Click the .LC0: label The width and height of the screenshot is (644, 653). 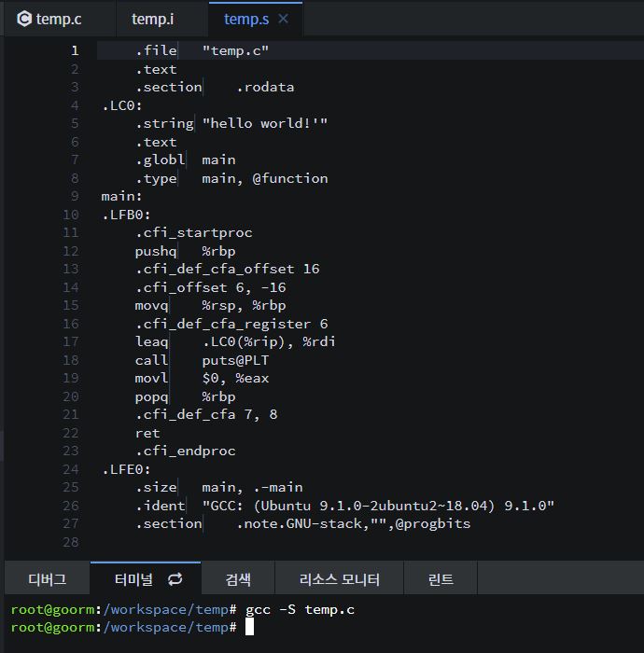pos(121,105)
